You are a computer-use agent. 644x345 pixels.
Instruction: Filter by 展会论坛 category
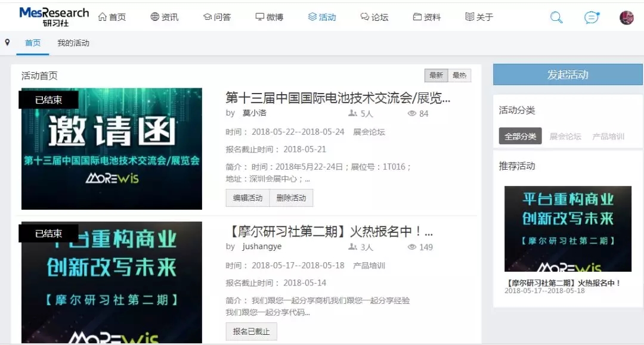point(565,136)
